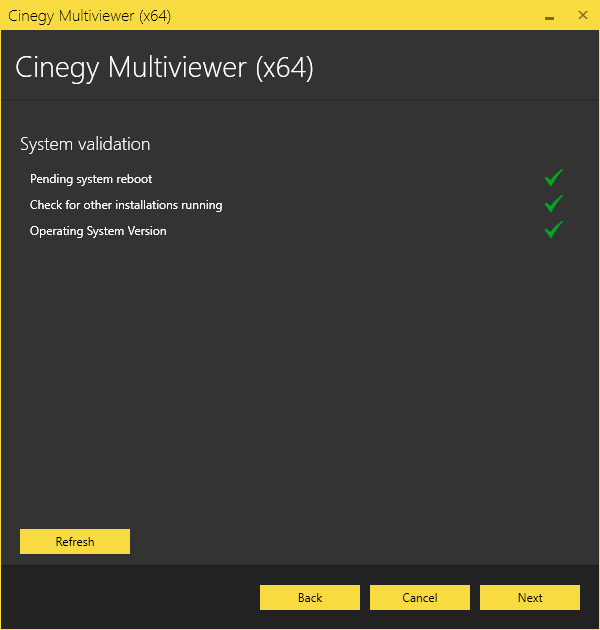
Task: Click the green checkmark for Pending system reboot
Action: pyautogui.click(x=553, y=178)
